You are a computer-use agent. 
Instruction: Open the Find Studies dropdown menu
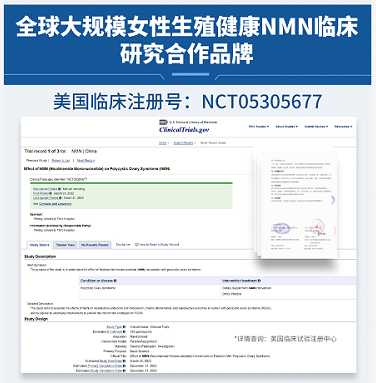259,127
